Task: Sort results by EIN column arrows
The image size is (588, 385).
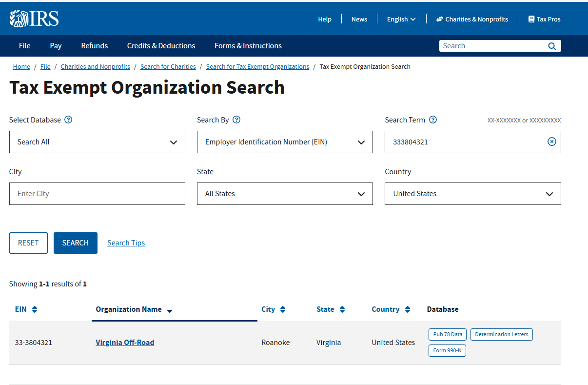Action: pyautogui.click(x=35, y=309)
